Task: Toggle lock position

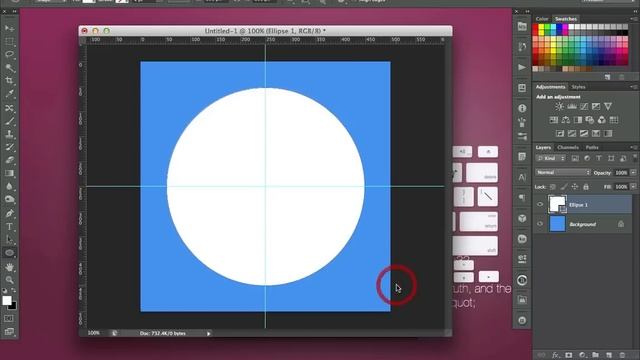Action: click(575, 187)
